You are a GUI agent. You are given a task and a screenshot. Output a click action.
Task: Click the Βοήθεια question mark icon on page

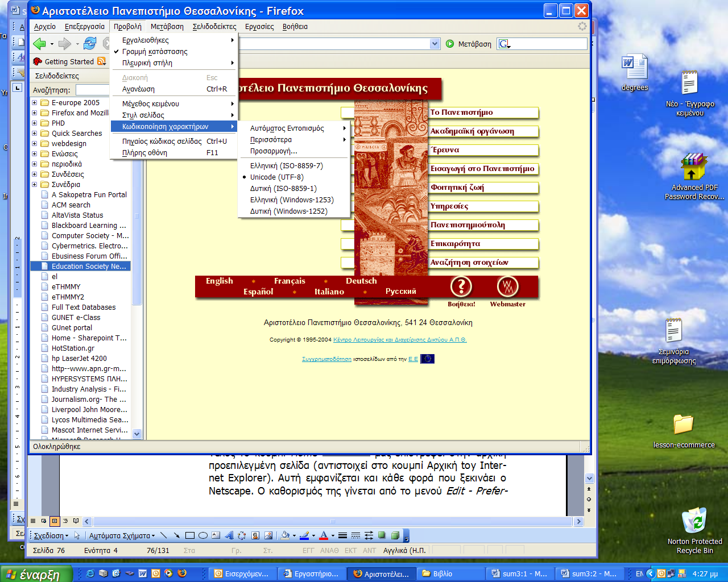[x=461, y=286]
